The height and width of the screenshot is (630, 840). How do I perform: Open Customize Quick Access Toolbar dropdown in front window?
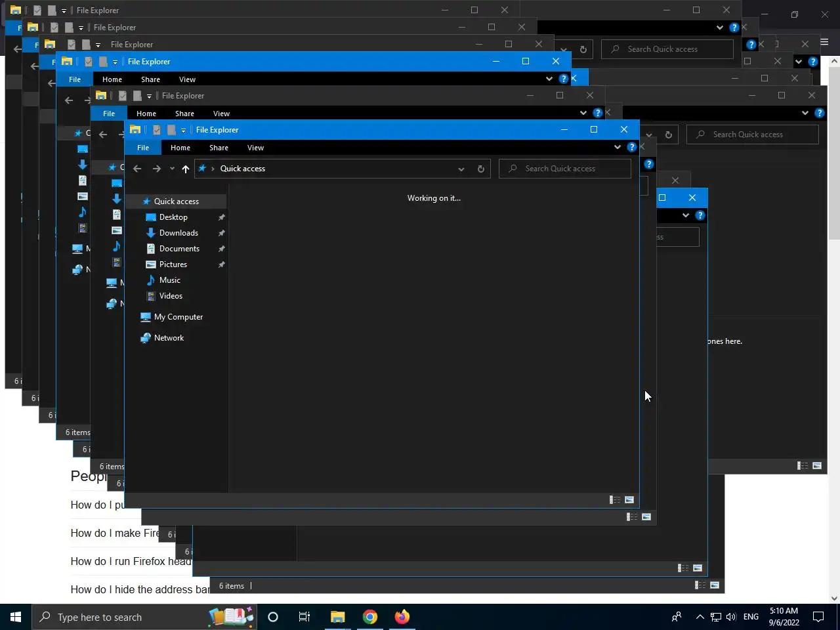coord(183,130)
